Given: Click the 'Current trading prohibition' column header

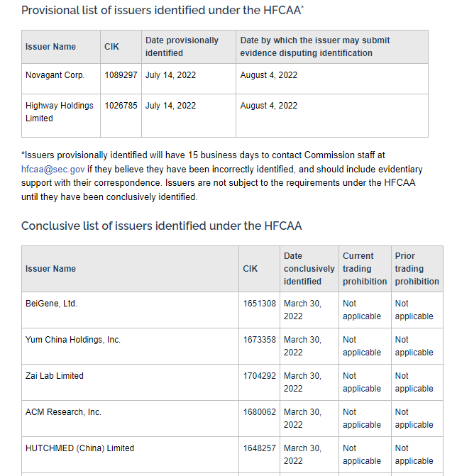Looking at the screenshot, I should pos(364,269).
